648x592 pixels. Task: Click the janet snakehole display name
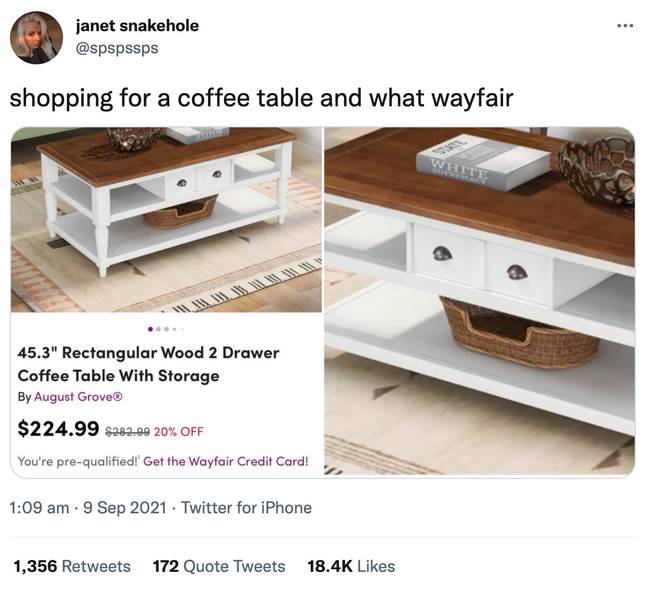point(137,26)
